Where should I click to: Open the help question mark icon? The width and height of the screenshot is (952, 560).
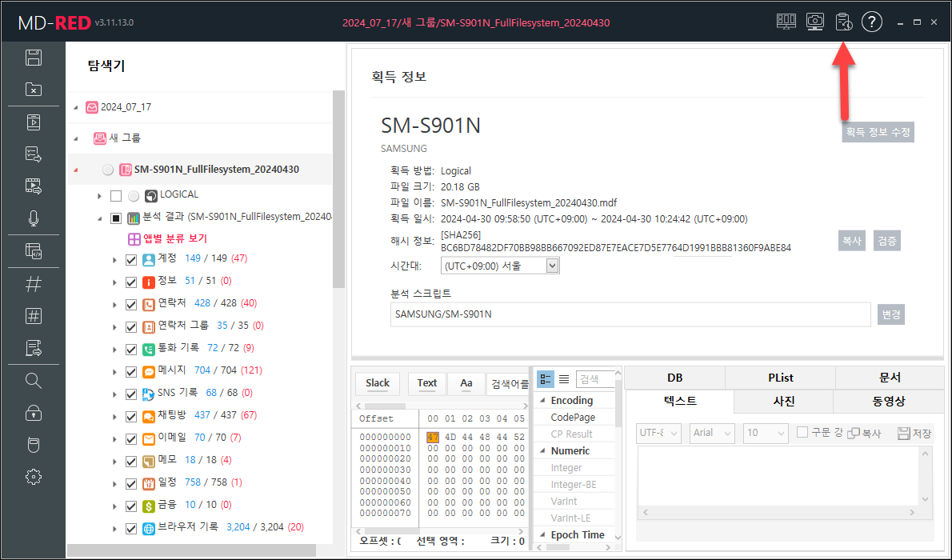coord(872,22)
